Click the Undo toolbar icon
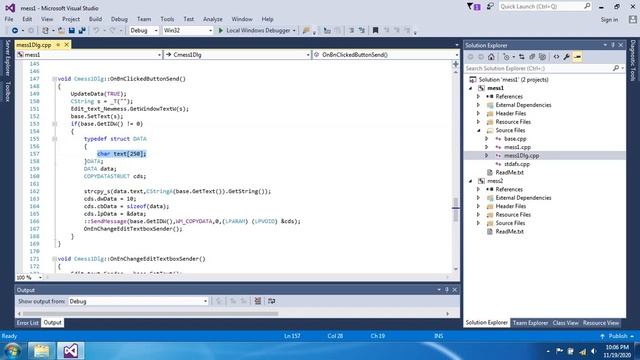This screenshot has height=360, width=640. tap(96, 31)
